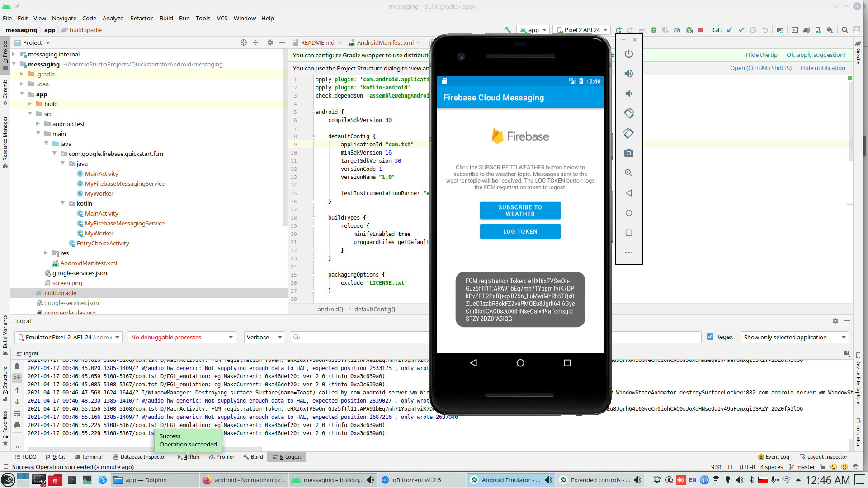Viewport: 868px width, 488px height.
Task: Click the emulator zoom icon
Action: [x=628, y=173]
